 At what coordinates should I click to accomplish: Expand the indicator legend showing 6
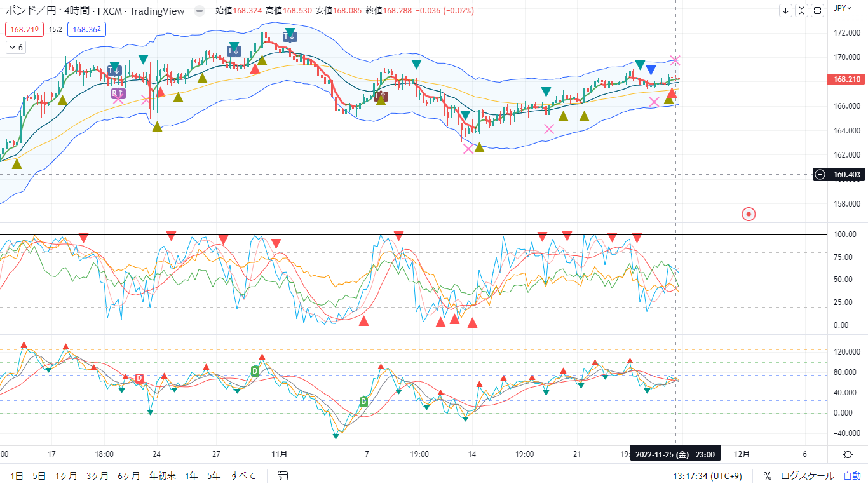(x=15, y=47)
